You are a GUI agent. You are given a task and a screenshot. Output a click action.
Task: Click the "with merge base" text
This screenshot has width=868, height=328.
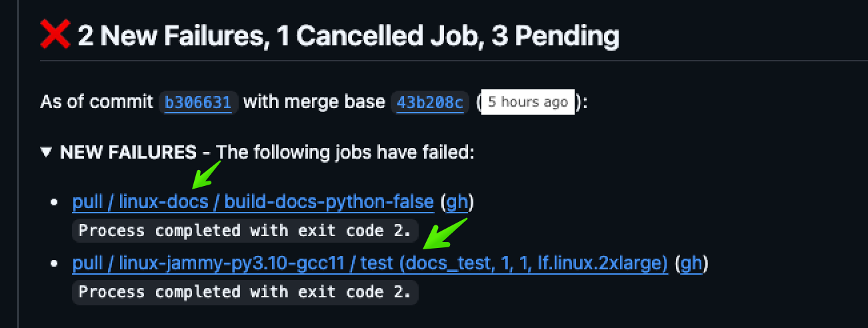point(314,103)
